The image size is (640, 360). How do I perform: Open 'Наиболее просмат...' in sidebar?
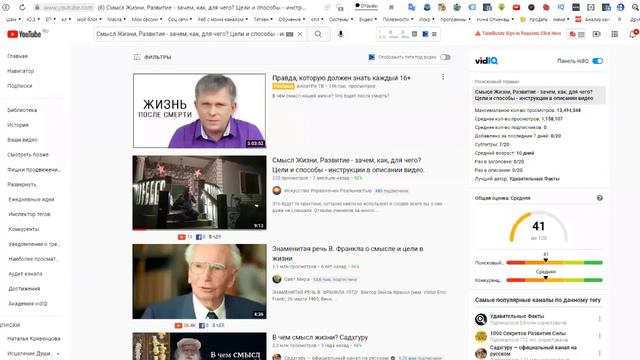(33, 259)
